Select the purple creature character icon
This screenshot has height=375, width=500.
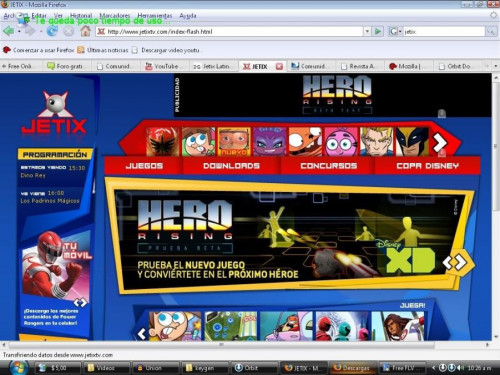coord(270,142)
